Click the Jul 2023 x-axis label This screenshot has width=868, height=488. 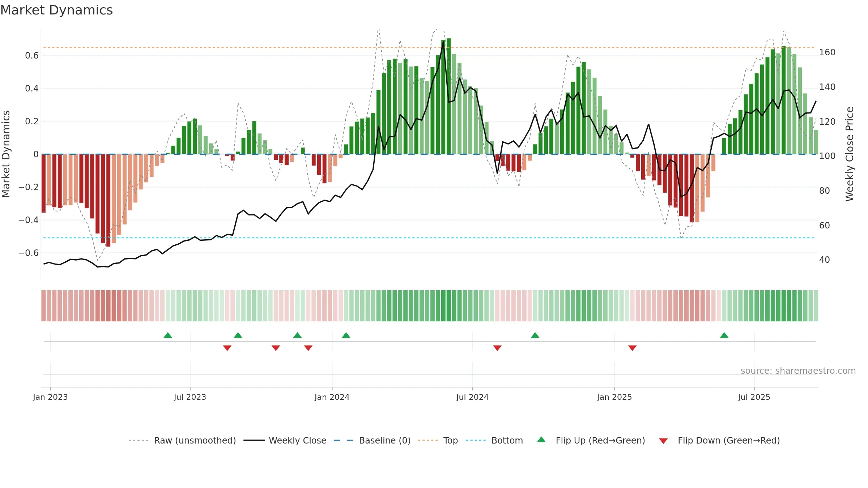point(190,397)
